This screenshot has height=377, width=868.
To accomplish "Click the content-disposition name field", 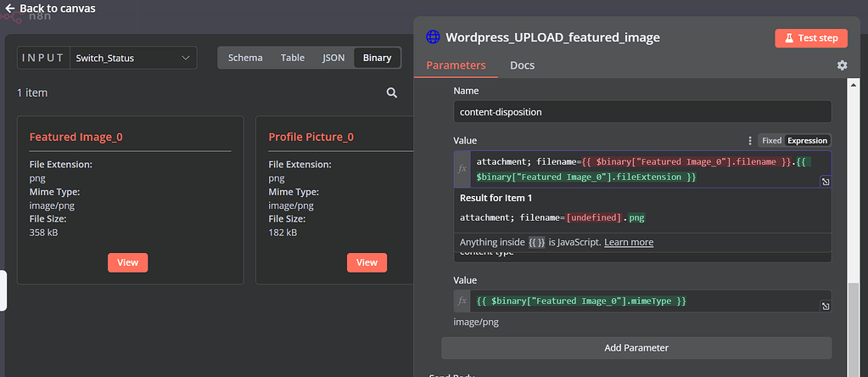I will tap(642, 112).
